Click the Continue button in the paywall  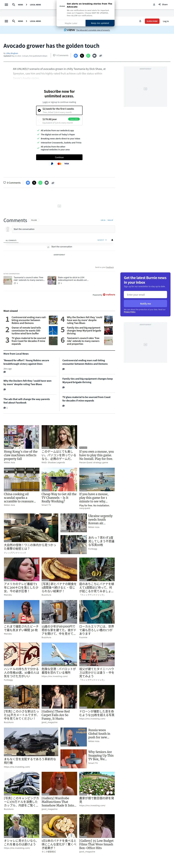point(59,157)
